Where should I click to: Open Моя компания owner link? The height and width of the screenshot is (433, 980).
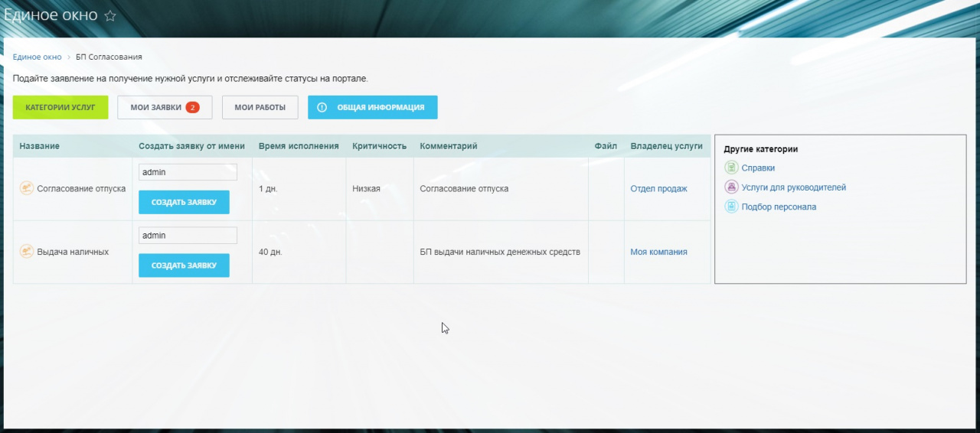point(658,252)
